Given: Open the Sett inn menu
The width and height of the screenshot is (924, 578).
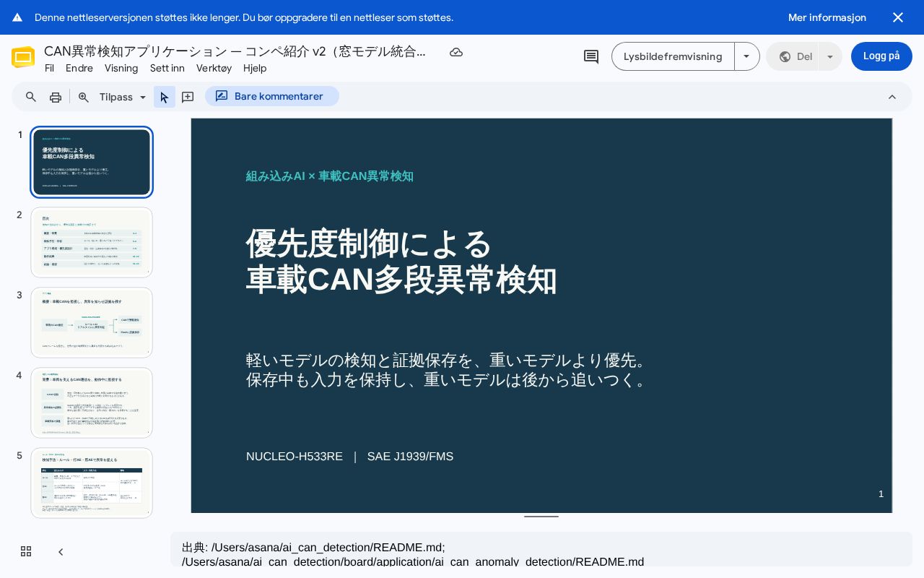Looking at the screenshot, I should click(167, 68).
